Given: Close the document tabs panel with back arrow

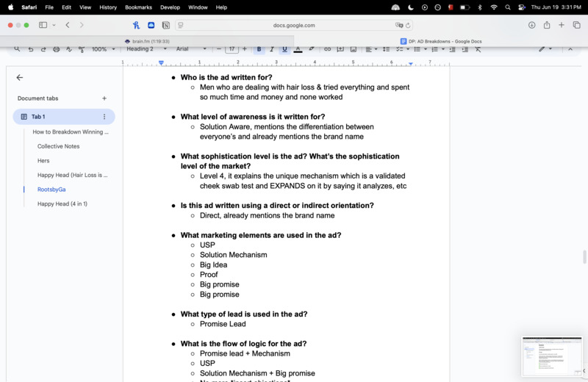Looking at the screenshot, I should click(x=20, y=78).
